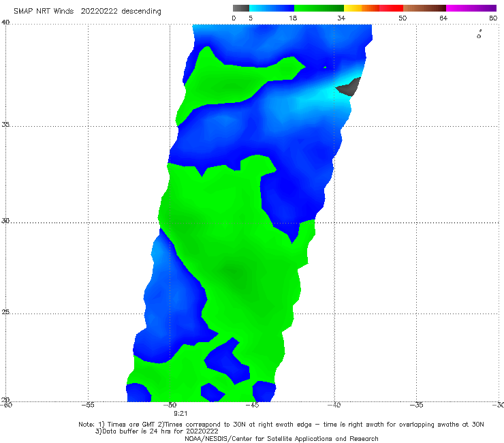This screenshot has width=504, height=443.
Task: Click the latitude label '40'
Action: [x=5, y=22]
